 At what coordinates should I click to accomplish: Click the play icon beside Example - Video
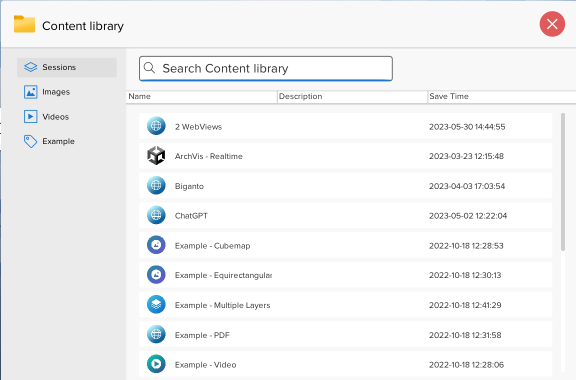[156, 364]
